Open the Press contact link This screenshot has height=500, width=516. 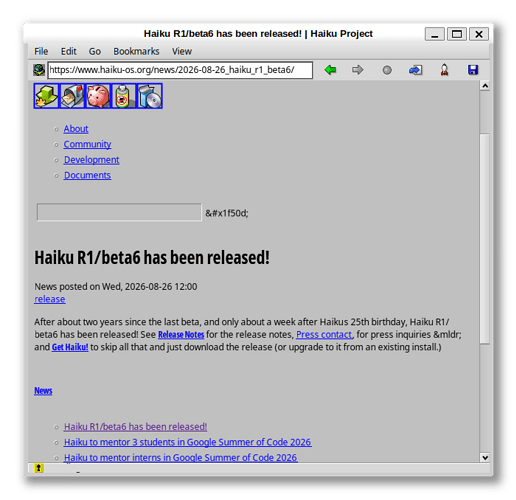(x=324, y=335)
